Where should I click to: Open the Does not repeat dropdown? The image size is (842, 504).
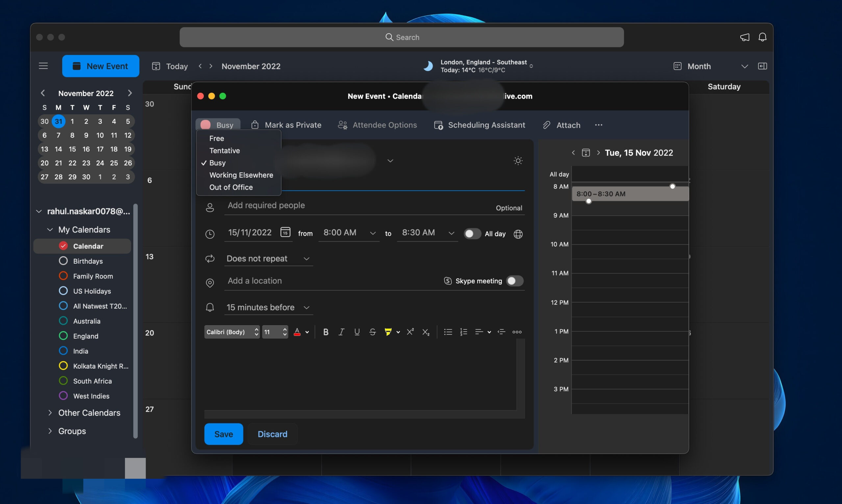coord(268,258)
